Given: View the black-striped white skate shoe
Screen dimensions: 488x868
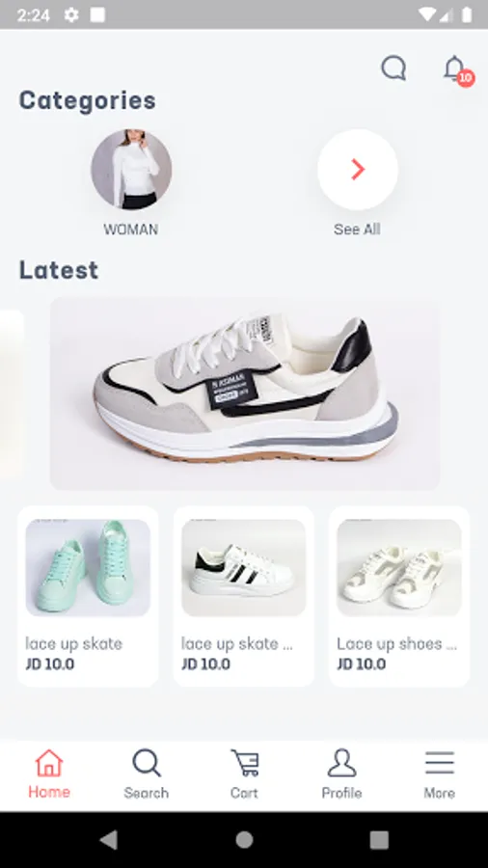Looking at the screenshot, I should (x=243, y=596).
